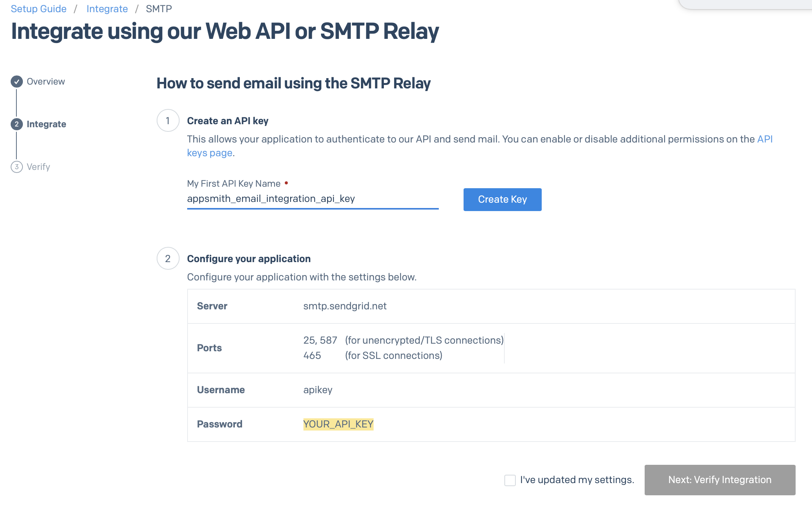Select the step 2 Integrate circle icon
Screen dimensions: 812x509
(x=16, y=124)
